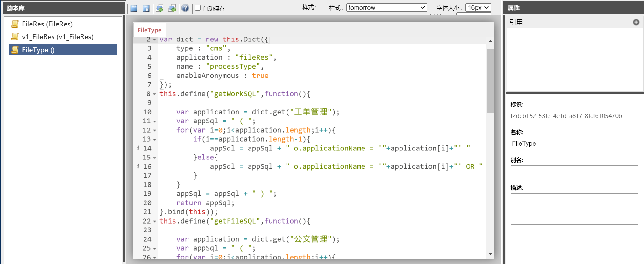644x264 pixels.
Task: Select v1_FileRes in the script list
Action: pos(57,37)
